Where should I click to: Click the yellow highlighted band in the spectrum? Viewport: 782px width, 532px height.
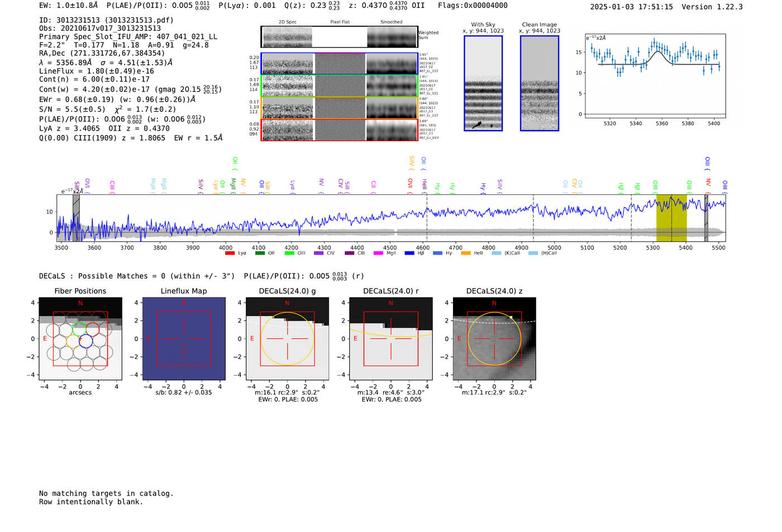[671, 218]
